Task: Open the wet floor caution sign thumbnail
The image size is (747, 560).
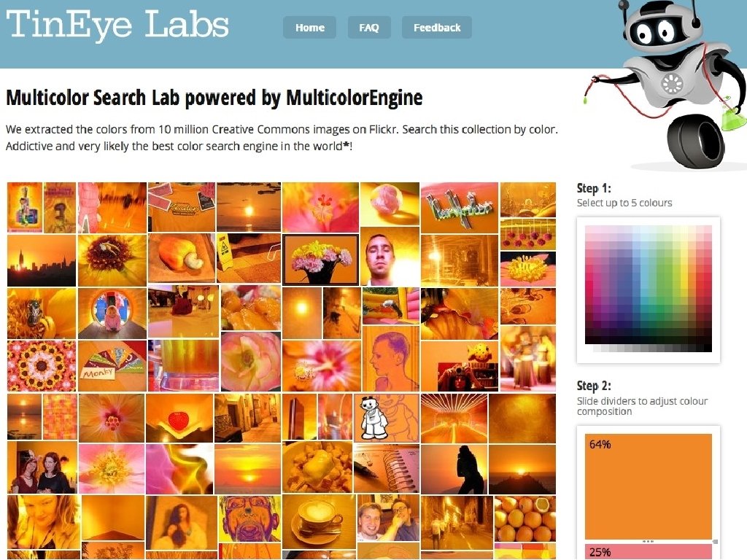Action: pos(249,258)
